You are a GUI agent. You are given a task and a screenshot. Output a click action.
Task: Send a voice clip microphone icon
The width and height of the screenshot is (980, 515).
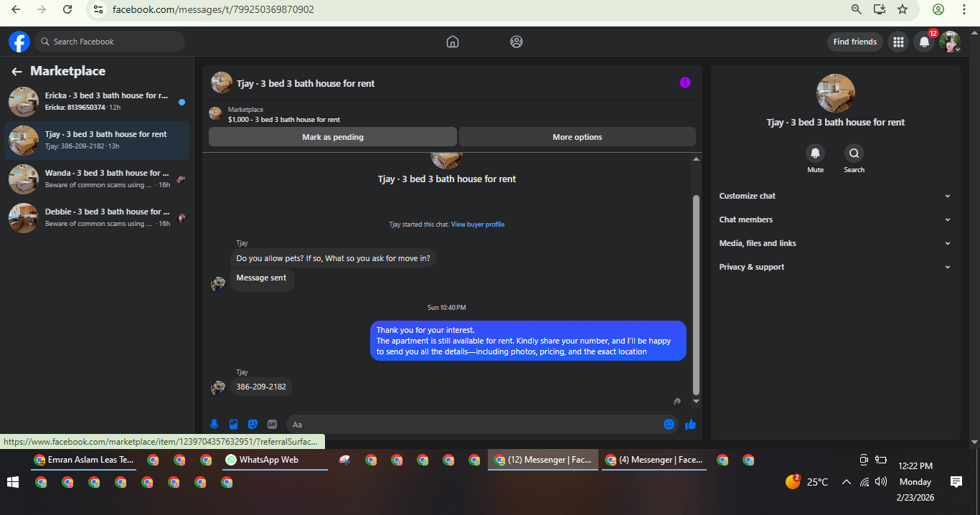click(x=214, y=424)
